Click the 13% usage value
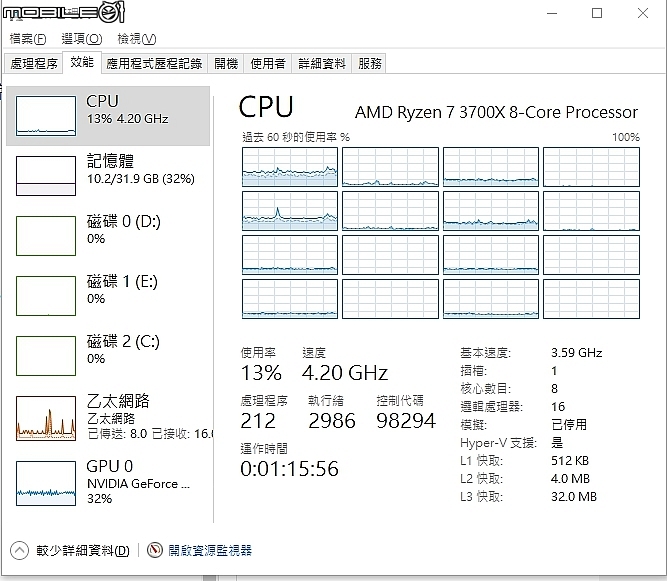The width and height of the screenshot is (667, 581). 261,373
